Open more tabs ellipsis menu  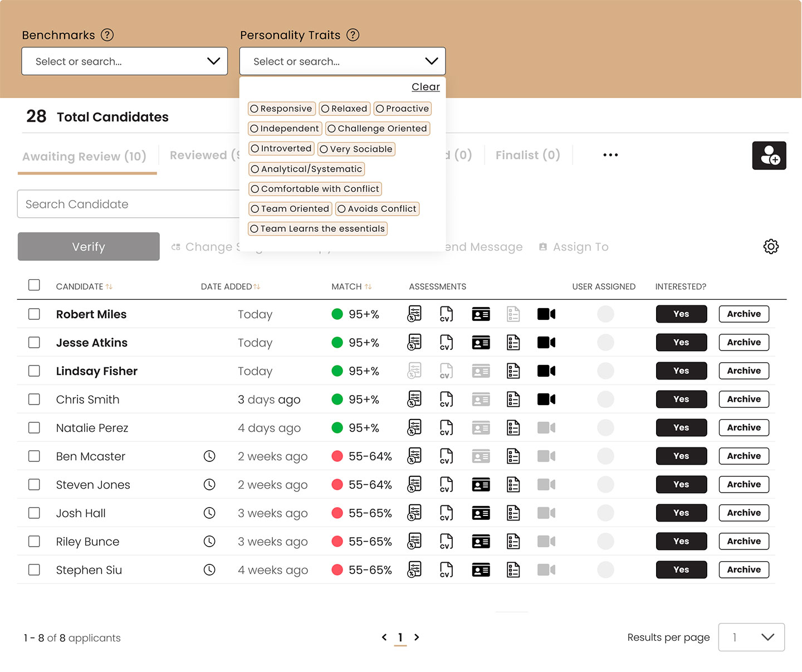coord(610,155)
